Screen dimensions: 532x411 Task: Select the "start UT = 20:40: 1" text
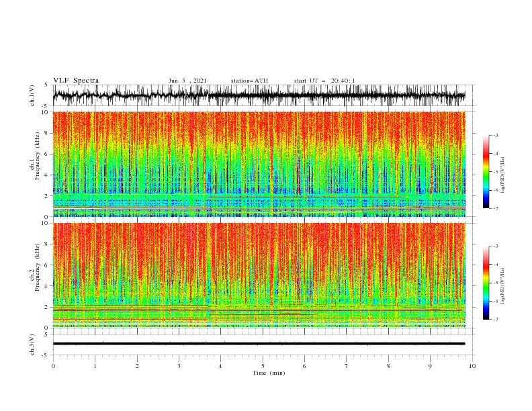324,81
